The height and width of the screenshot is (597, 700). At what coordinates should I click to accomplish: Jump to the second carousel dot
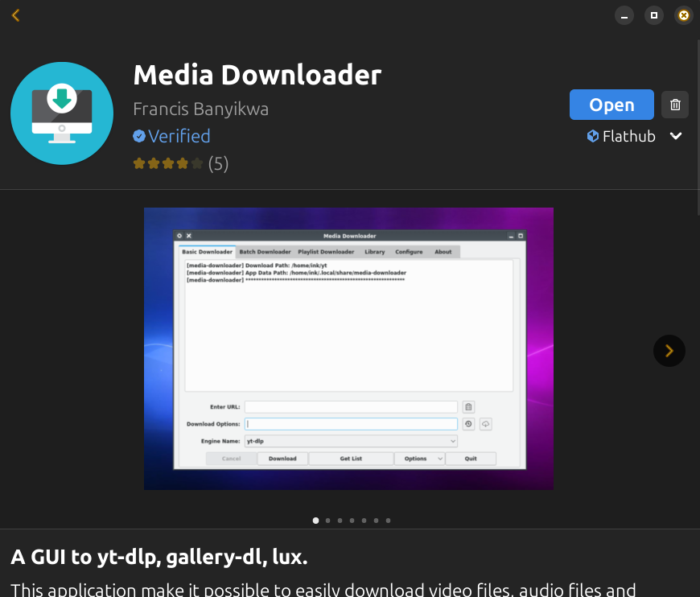coord(328,521)
